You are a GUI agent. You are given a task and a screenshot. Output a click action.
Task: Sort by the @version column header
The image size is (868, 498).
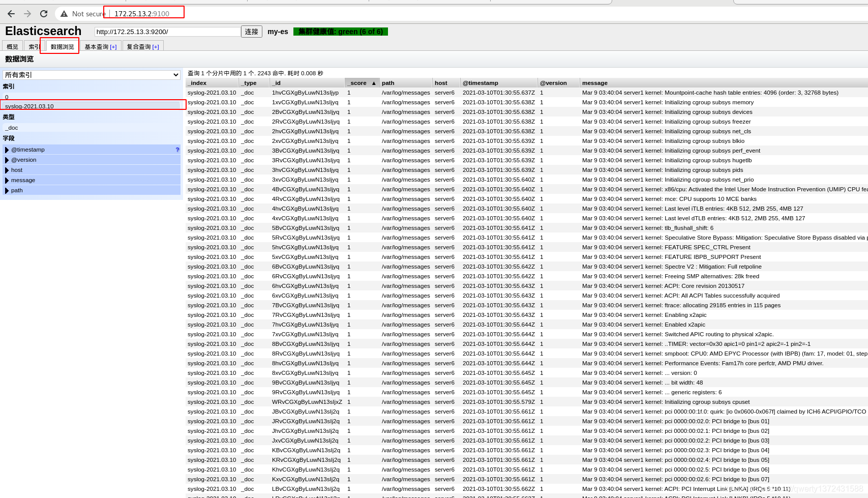point(559,83)
